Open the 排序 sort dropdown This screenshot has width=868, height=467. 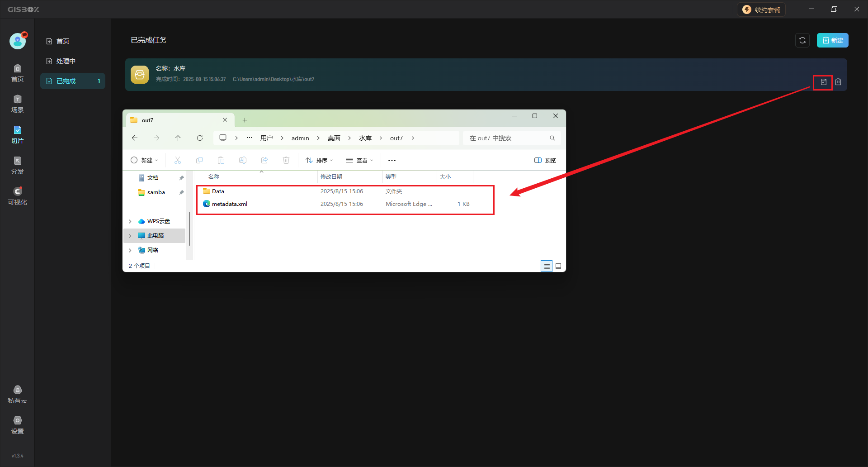pos(319,160)
